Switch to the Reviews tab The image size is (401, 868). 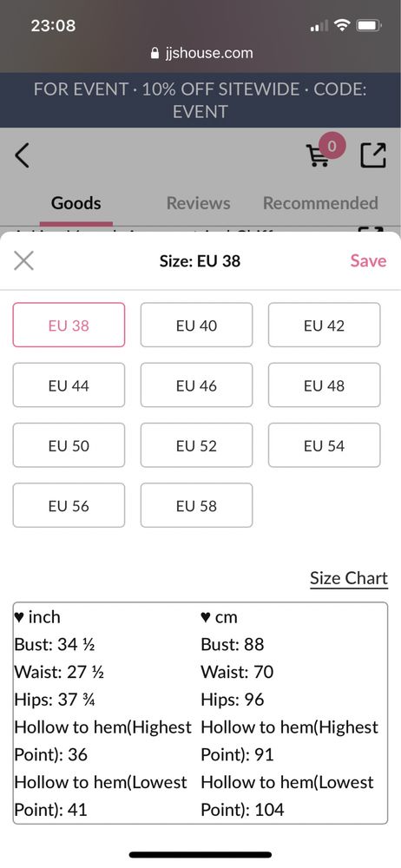(x=198, y=203)
